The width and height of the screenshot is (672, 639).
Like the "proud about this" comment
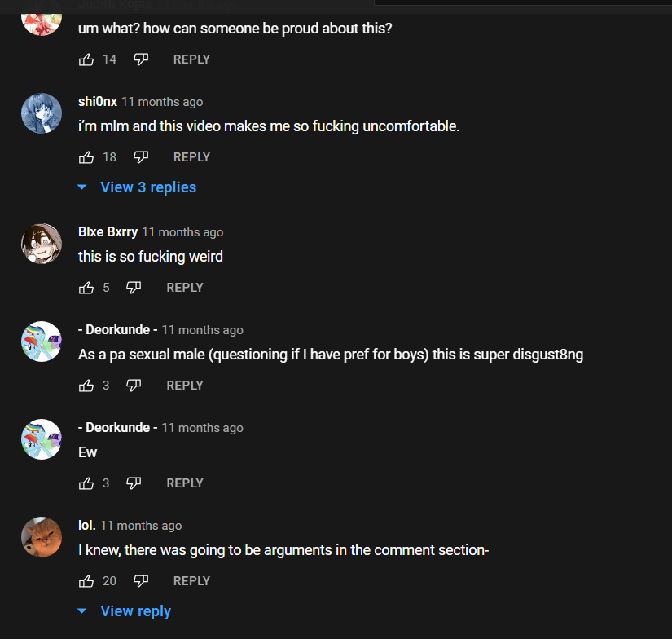point(86,59)
